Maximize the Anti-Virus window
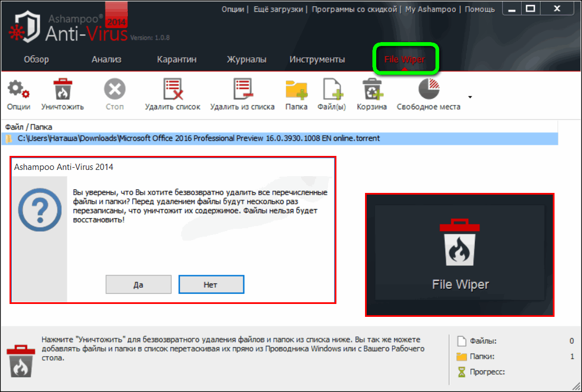The width and height of the screenshot is (582, 392). pyautogui.click(x=531, y=8)
